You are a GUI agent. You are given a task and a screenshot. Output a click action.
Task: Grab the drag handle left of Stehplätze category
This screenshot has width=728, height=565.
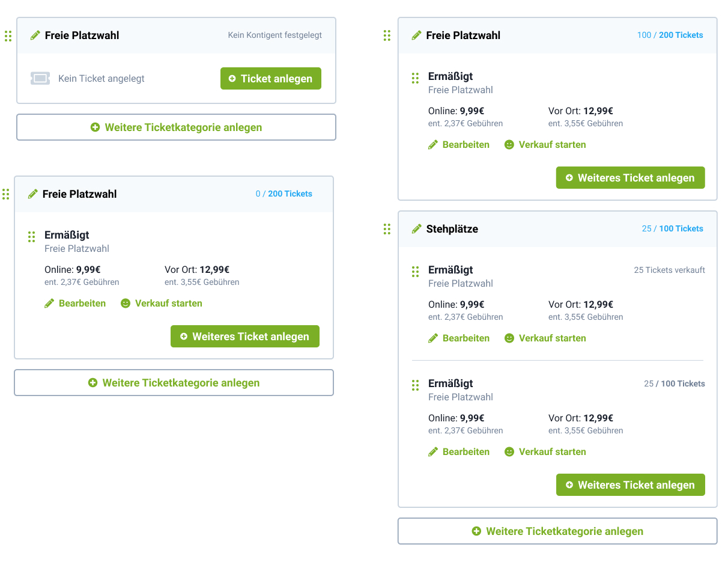point(387,229)
